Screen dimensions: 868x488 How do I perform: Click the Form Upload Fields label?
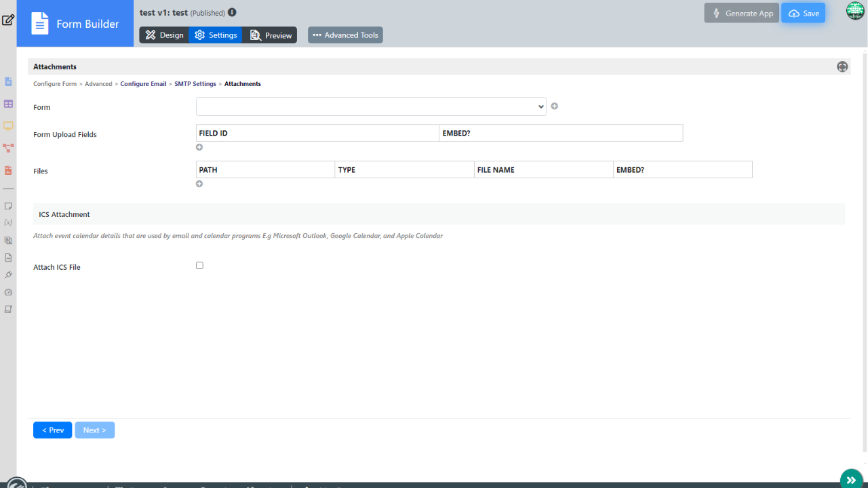pos(65,134)
